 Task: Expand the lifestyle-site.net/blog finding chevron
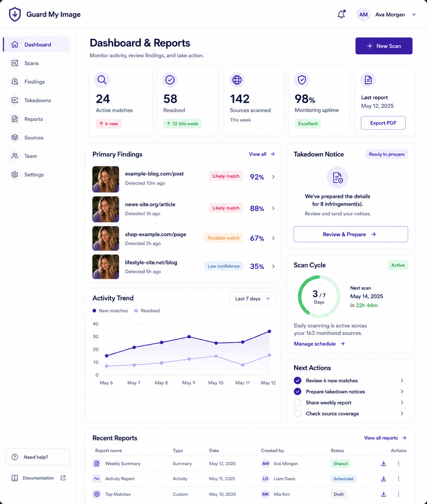(273, 266)
